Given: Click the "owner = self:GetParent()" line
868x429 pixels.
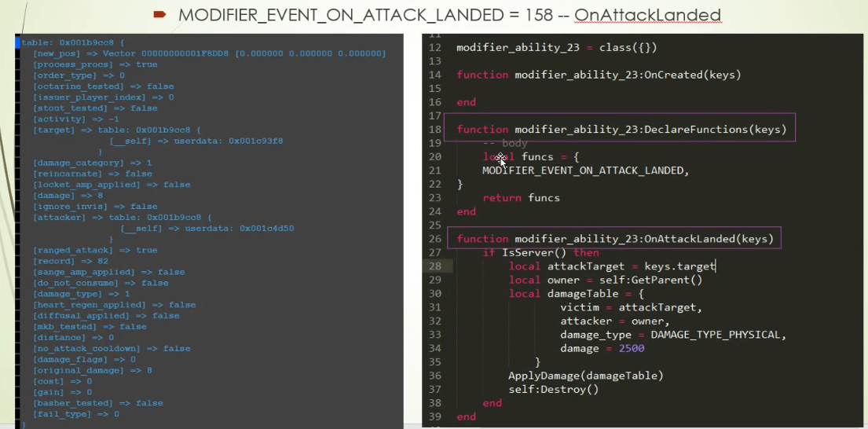Looking at the screenshot, I should pyautogui.click(x=605, y=280).
